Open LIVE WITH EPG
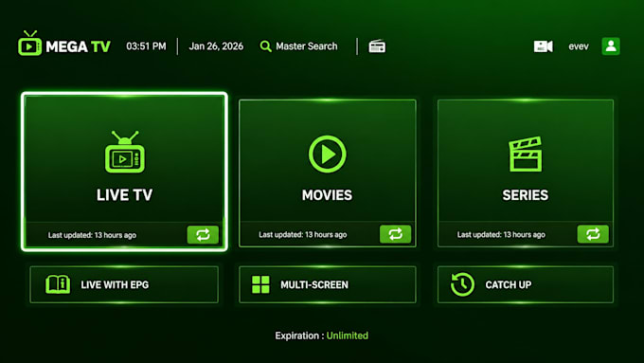 (124, 284)
